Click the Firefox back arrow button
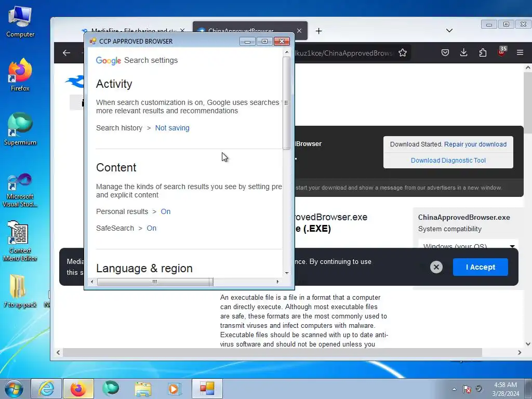Screen dimensions: 532x399 coord(66,52)
